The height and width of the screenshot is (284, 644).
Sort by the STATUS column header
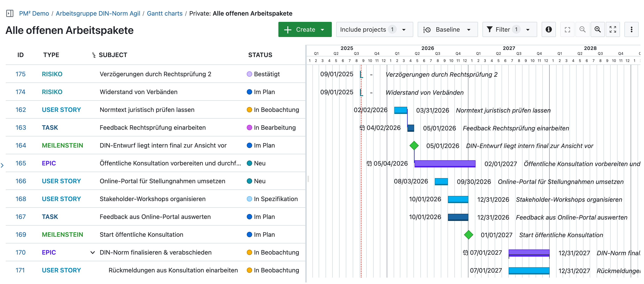[260, 55]
